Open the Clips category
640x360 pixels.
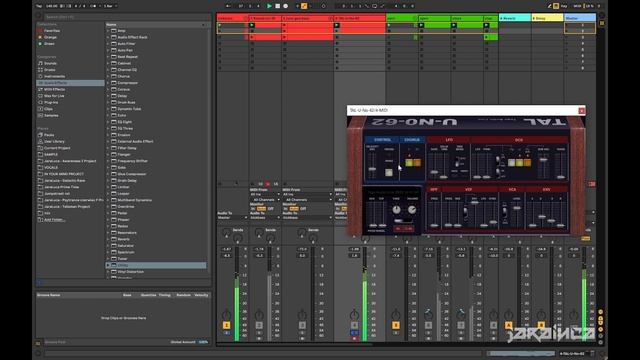click(x=48, y=109)
